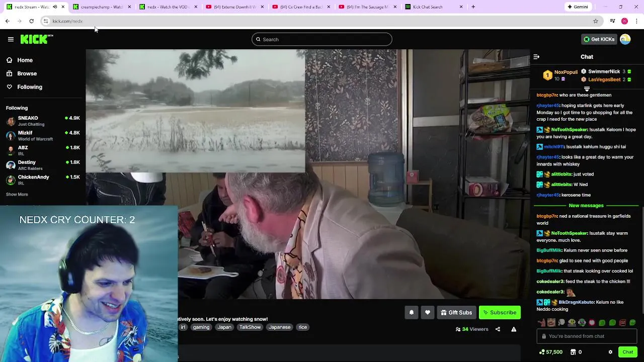
Task: Show the 34 Viewers count
Action: tap(472, 329)
